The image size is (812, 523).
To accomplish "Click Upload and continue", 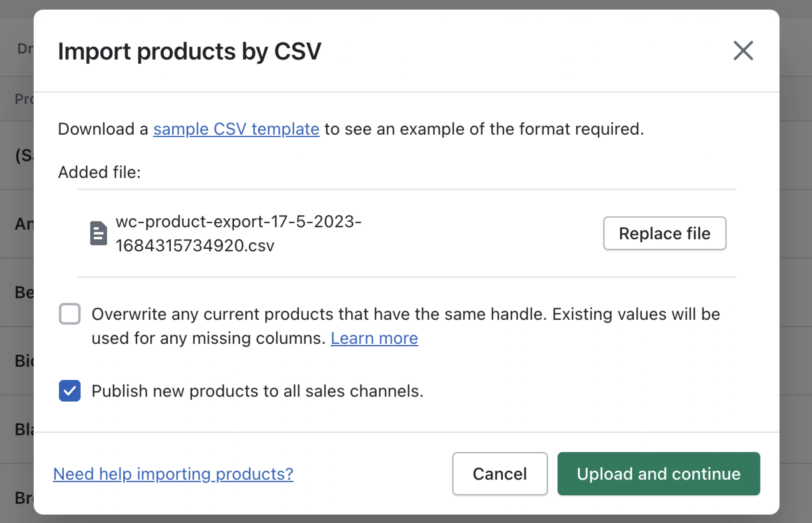I will pyautogui.click(x=659, y=474).
